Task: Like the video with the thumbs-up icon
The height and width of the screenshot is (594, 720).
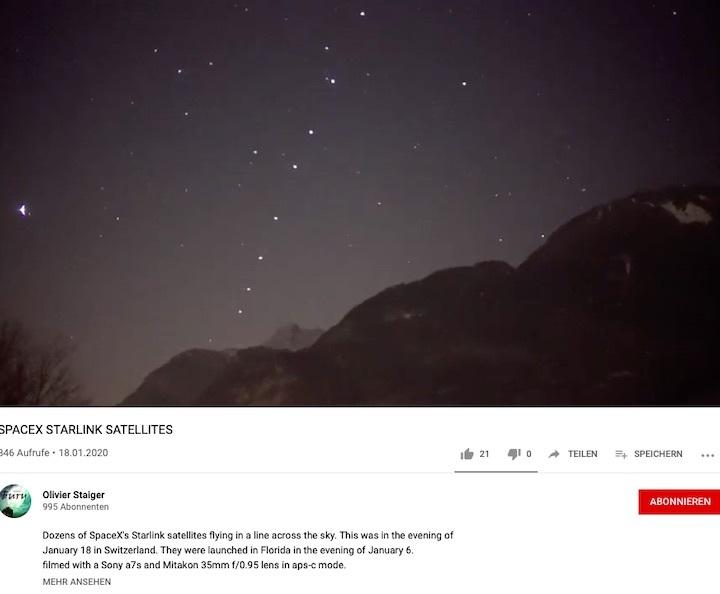Action: click(467, 454)
